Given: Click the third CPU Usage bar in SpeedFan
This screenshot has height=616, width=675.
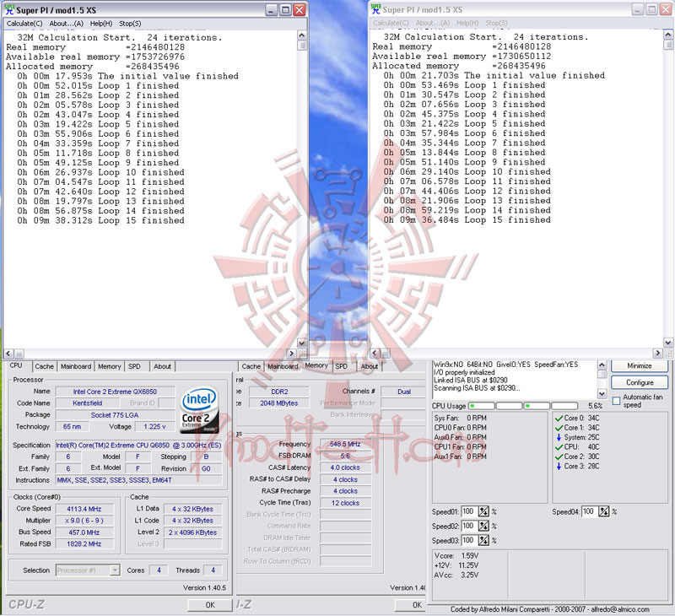Looking at the screenshot, I should (537, 406).
